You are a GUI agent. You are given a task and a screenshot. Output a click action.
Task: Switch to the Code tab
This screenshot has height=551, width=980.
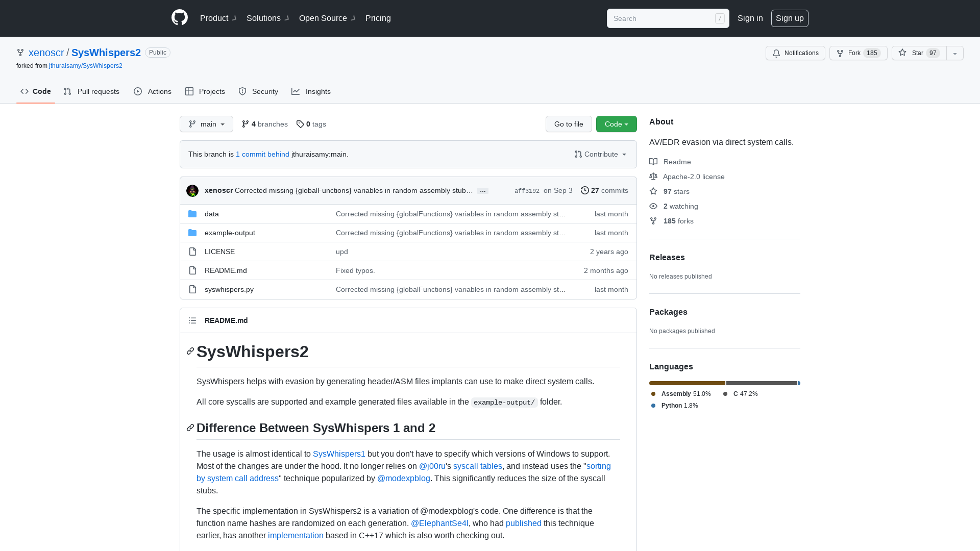click(x=36, y=91)
